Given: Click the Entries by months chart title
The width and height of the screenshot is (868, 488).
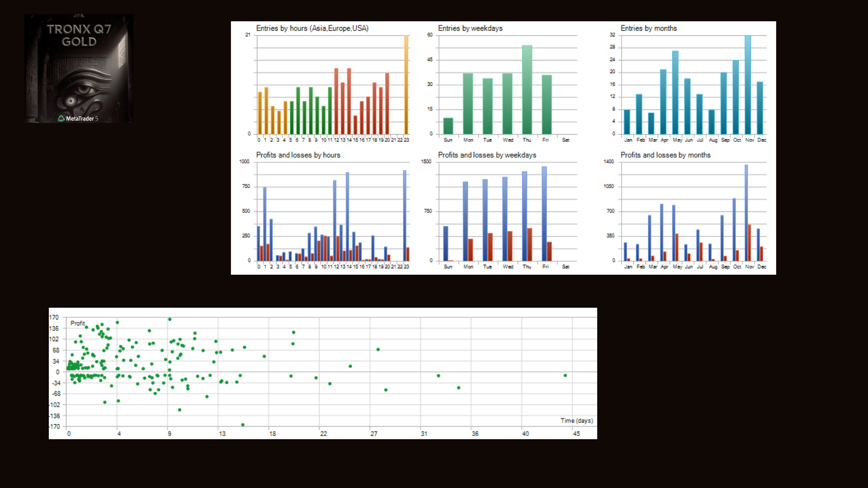Looking at the screenshot, I should point(648,28).
